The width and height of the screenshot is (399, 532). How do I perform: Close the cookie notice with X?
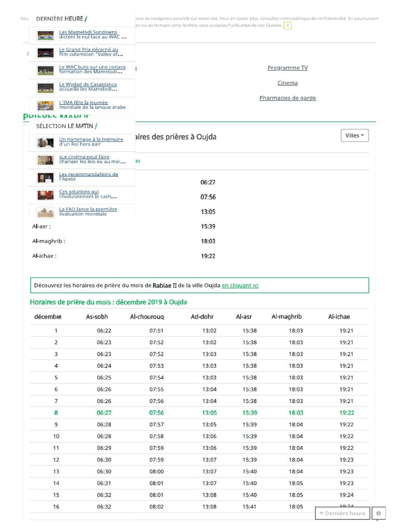click(x=287, y=25)
